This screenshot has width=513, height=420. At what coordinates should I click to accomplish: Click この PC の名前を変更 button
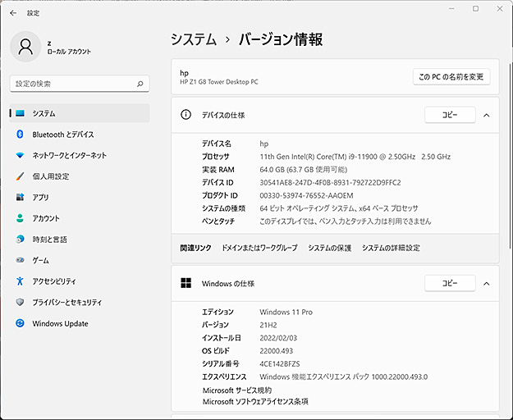point(451,77)
